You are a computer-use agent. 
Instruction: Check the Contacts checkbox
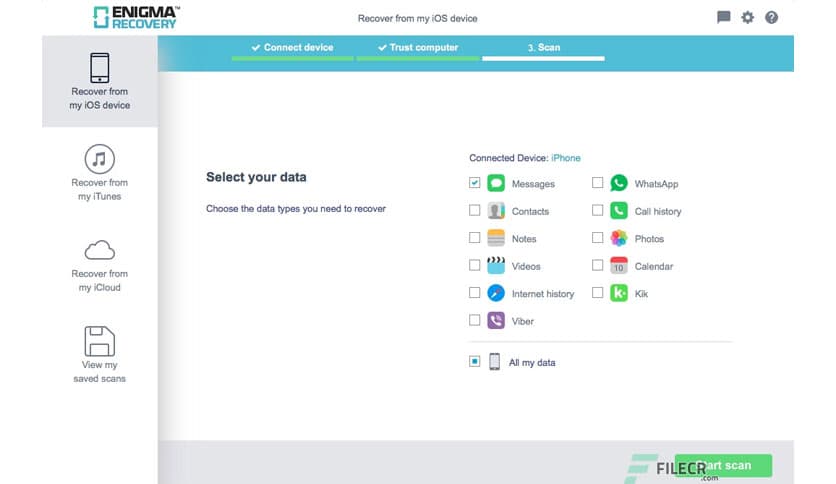(x=475, y=210)
